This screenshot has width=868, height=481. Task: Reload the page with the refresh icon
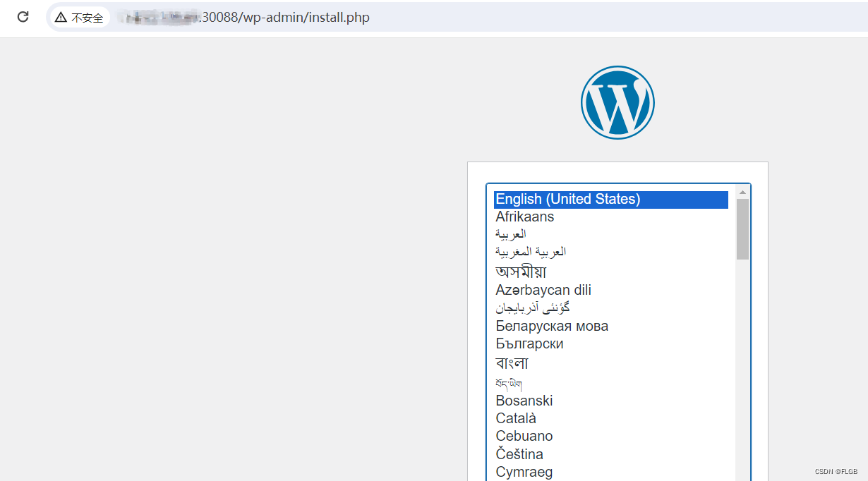click(x=23, y=17)
